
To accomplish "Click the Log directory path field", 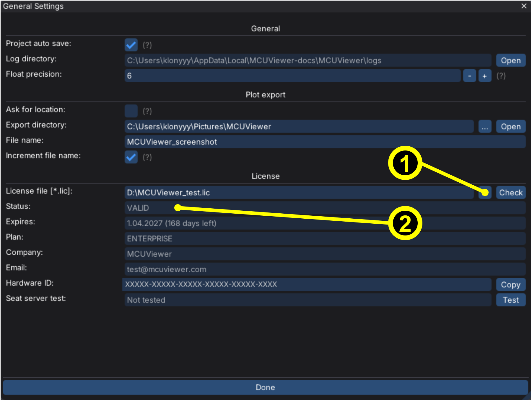I will point(308,60).
